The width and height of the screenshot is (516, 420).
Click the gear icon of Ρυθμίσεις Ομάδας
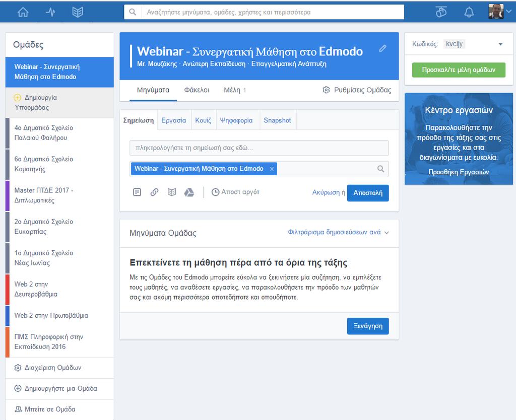(326, 90)
